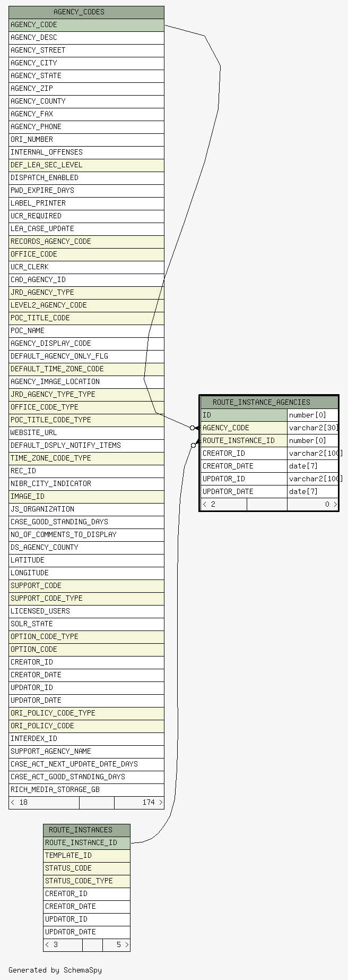Click the '174 >' children count of AGENCY_CODES
The image size is (348, 980).
(x=139, y=802)
